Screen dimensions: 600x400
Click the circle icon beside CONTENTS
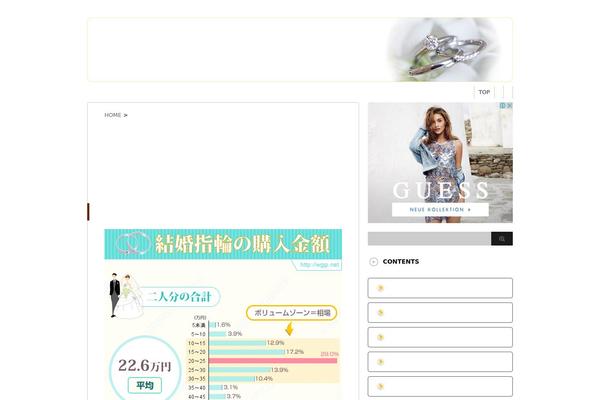click(x=373, y=262)
